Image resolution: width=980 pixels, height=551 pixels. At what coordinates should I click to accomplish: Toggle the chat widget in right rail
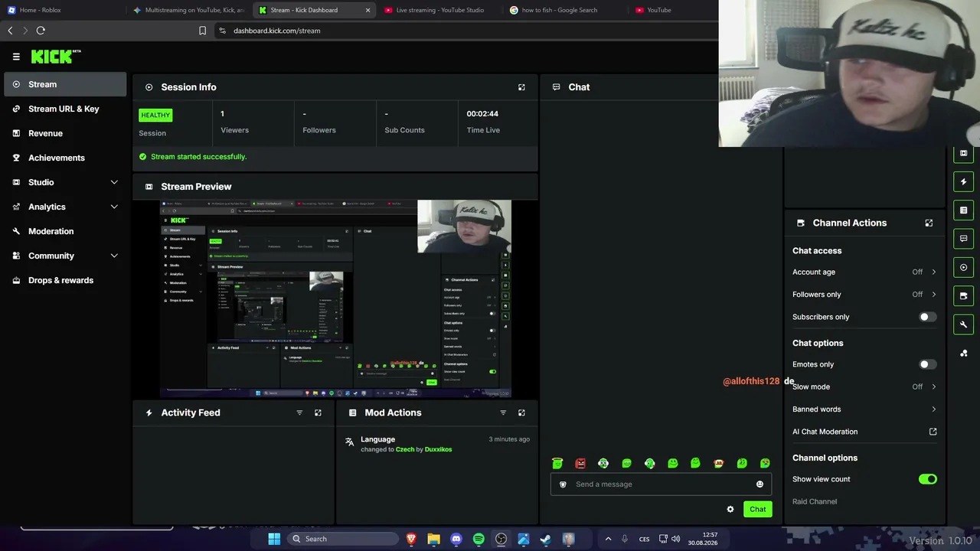(x=964, y=239)
